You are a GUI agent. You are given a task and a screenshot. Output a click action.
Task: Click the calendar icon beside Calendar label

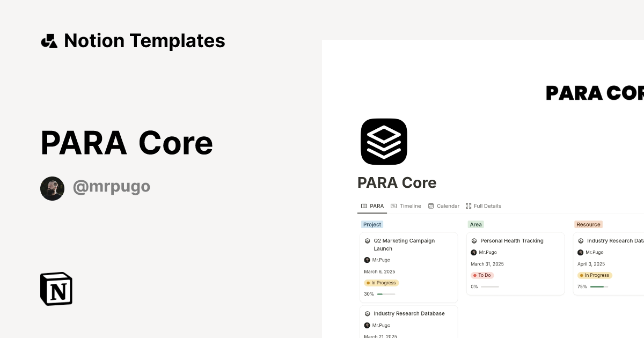430,206
